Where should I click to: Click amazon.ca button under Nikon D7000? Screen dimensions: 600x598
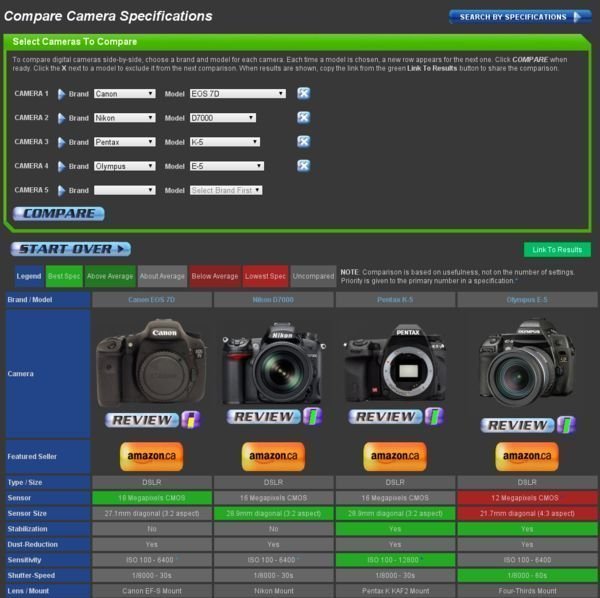(273, 456)
